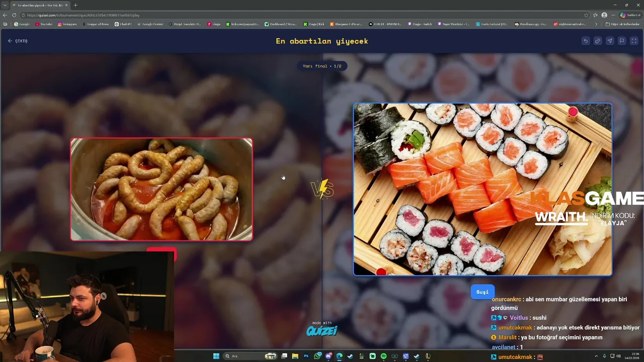
Task: Open Diğer sık kullanılanlar bookmarks folder
Action: [623, 24]
